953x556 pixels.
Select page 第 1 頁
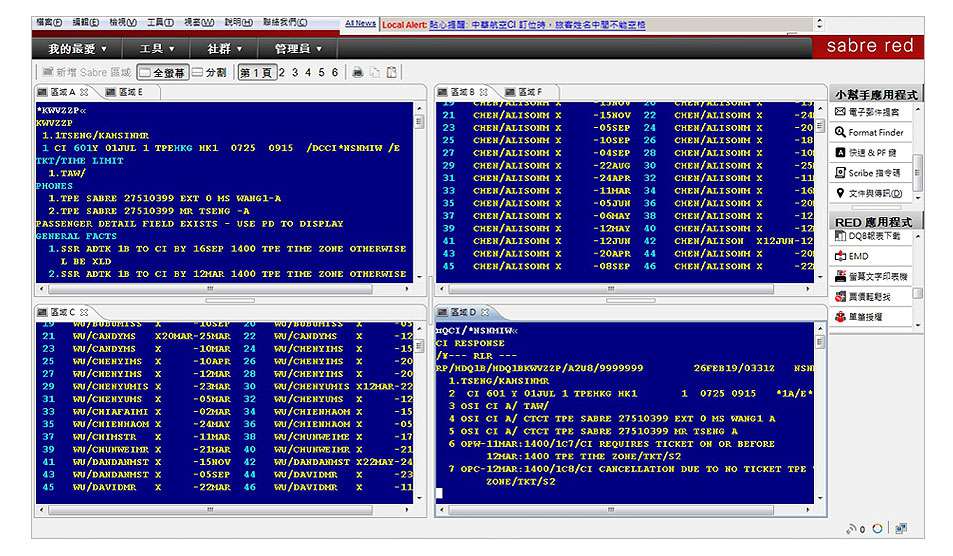pos(256,72)
